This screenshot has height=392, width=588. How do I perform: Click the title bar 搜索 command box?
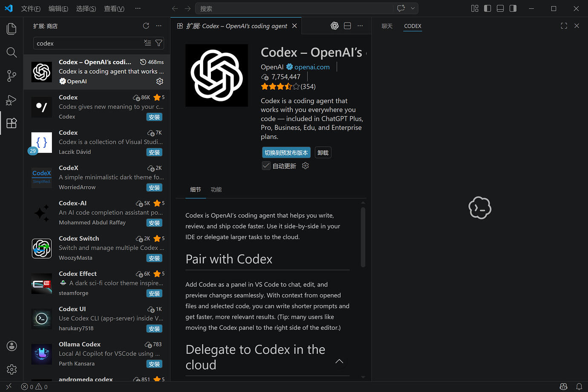click(294, 9)
